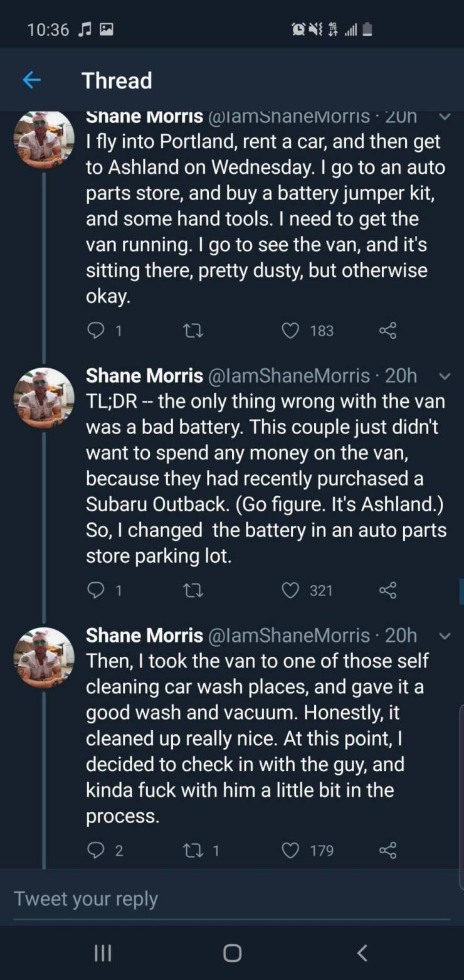The width and height of the screenshot is (464, 980).
Task: Tap the Android home navigation button
Action: (x=232, y=953)
